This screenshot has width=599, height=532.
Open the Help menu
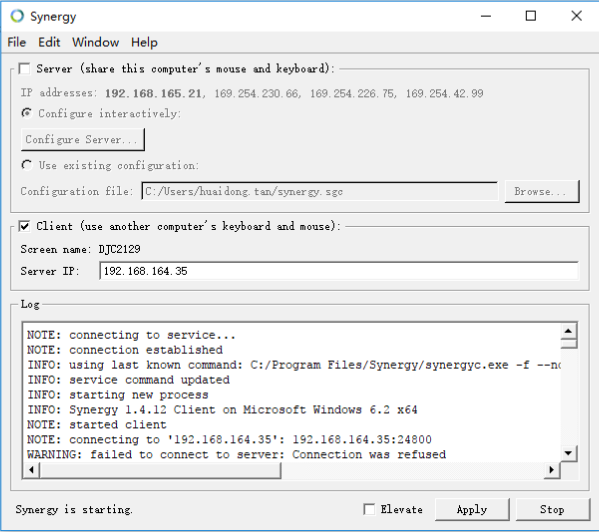(x=144, y=42)
